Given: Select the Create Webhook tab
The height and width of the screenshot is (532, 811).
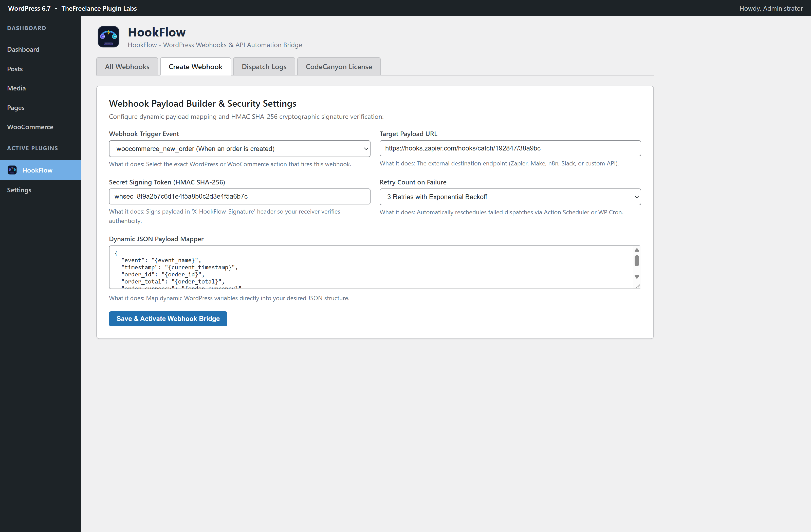Looking at the screenshot, I should [195, 66].
